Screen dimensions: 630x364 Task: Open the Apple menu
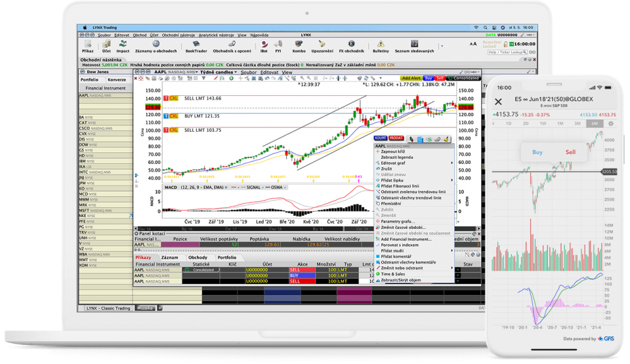tap(85, 28)
